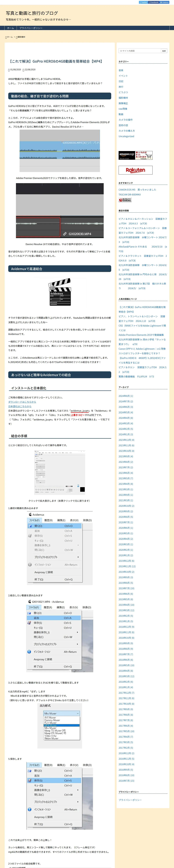The width and height of the screenshot is (174, 868).
Task: Open the 日記 category
Action: (121, 81)
